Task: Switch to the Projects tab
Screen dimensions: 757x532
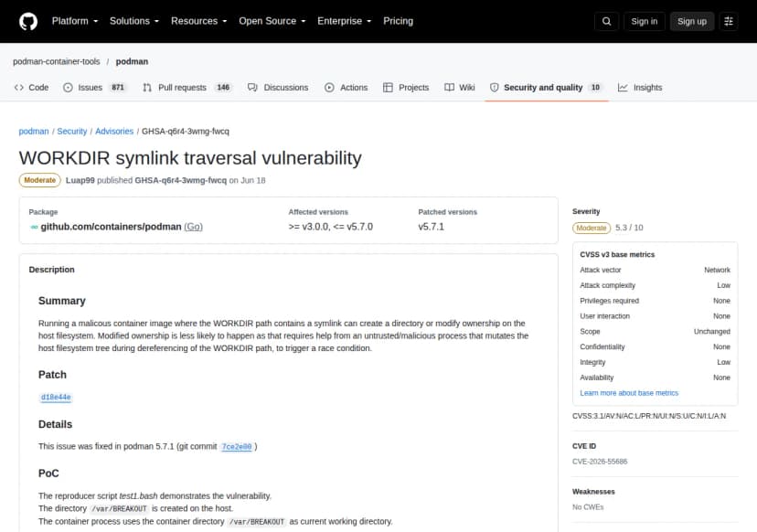Action: point(406,88)
